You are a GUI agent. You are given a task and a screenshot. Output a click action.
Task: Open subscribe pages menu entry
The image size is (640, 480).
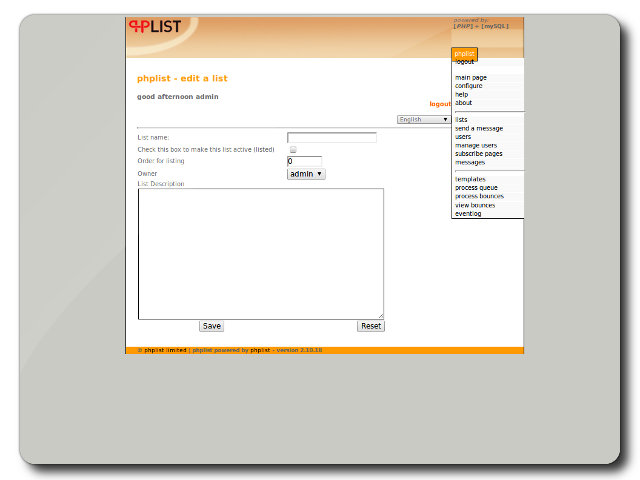(479, 154)
